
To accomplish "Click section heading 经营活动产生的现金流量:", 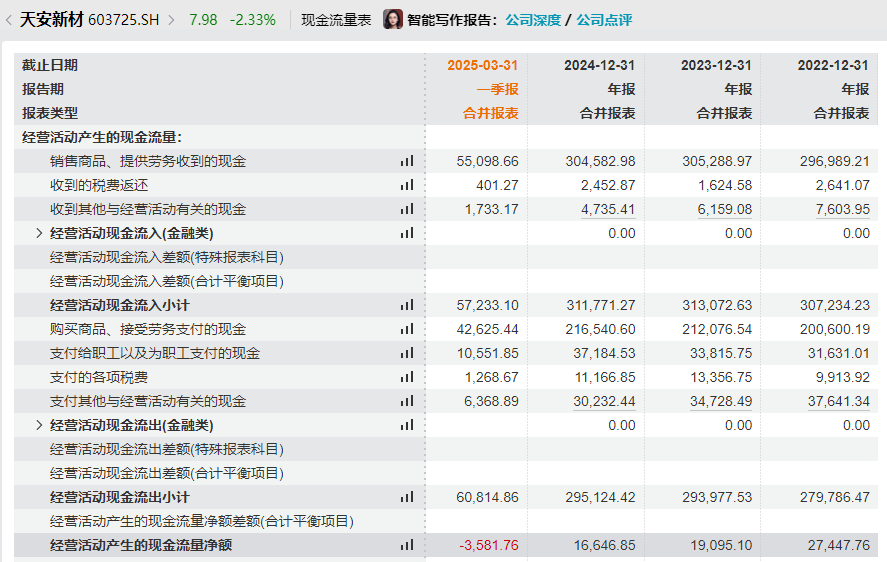I will [x=102, y=138].
